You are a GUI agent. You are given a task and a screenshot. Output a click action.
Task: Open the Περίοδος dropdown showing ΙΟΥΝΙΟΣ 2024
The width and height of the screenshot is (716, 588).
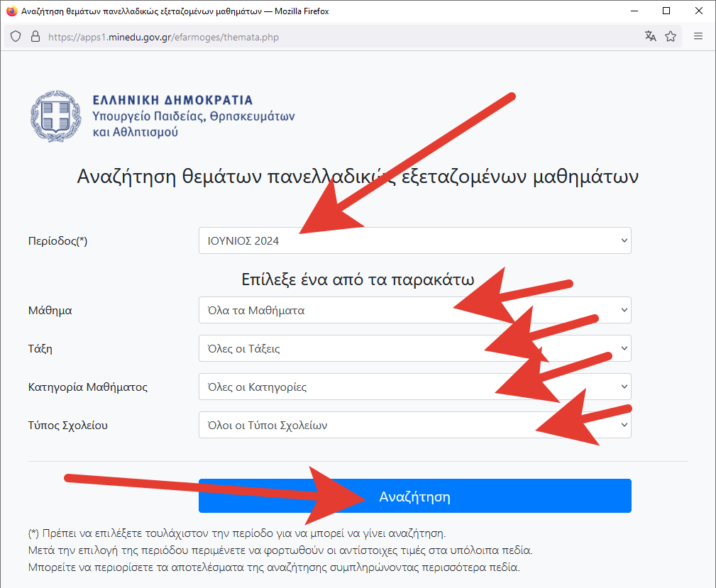pos(414,240)
